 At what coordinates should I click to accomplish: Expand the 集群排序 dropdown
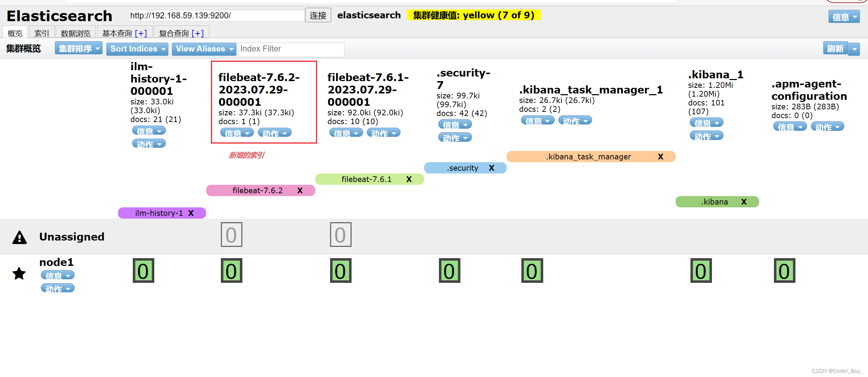click(79, 49)
